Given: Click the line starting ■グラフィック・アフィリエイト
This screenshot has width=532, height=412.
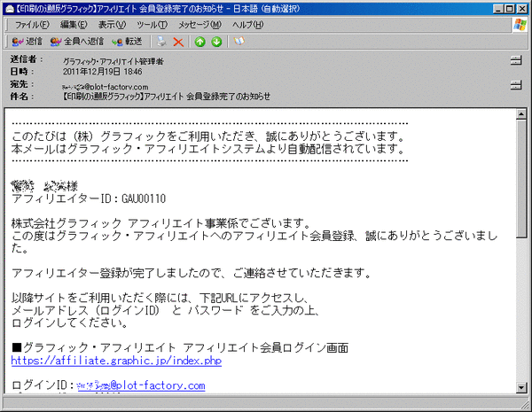Looking at the screenshot, I should click(x=180, y=348).
